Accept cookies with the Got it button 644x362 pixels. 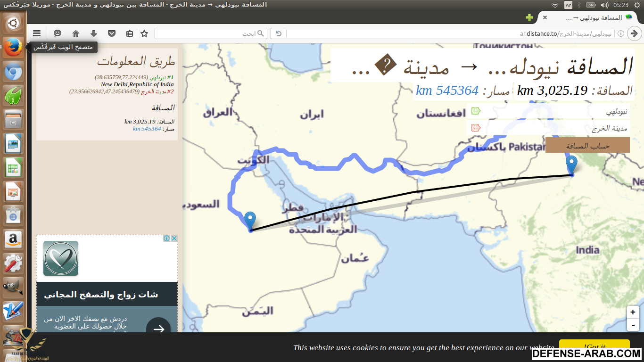click(594, 346)
